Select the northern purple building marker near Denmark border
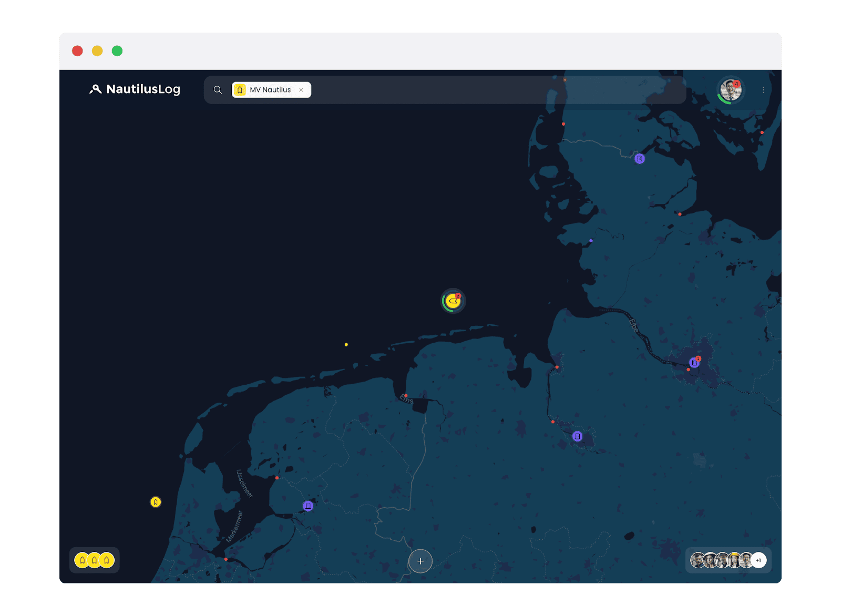This screenshot has height=616, width=841. (639, 159)
